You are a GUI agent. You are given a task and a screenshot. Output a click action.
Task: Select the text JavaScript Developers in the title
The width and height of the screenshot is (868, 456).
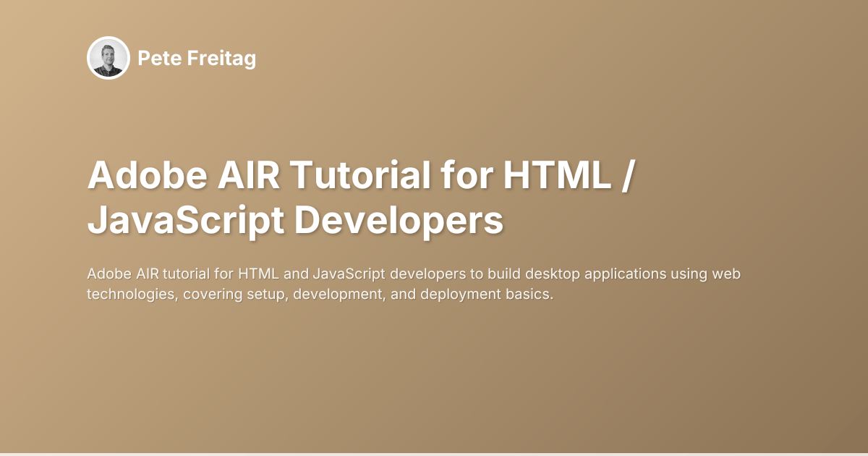click(x=298, y=221)
